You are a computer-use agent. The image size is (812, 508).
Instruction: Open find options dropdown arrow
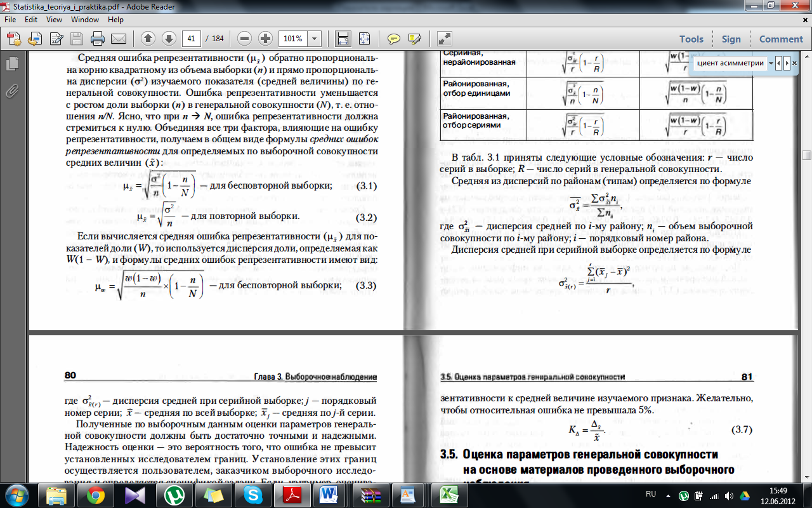(x=770, y=63)
